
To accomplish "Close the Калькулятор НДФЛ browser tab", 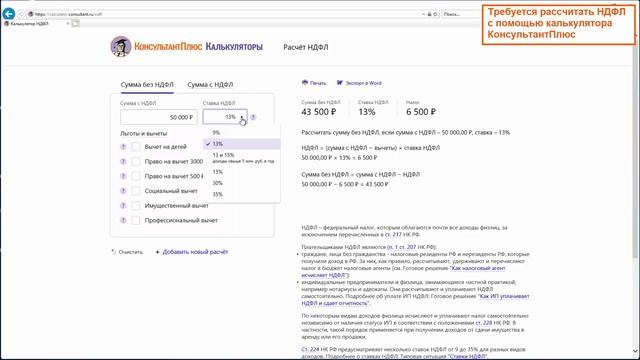I will point(68,24).
